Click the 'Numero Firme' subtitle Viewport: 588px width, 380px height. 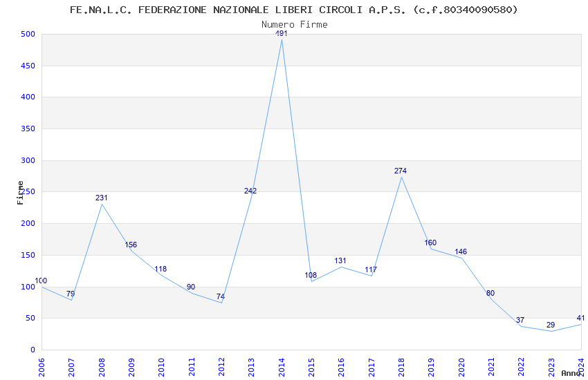point(295,25)
